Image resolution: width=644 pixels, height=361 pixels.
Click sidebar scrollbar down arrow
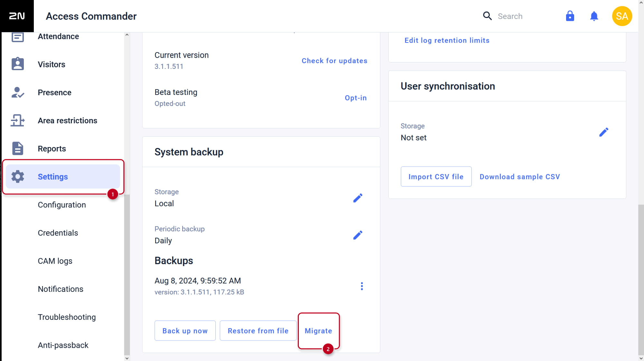click(127, 358)
